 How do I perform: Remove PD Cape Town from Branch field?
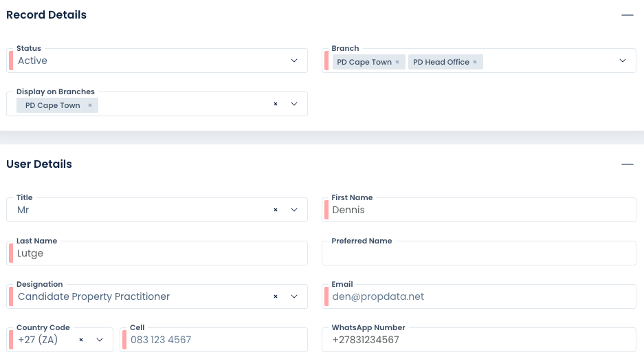pyautogui.click(x=397, y=62)
